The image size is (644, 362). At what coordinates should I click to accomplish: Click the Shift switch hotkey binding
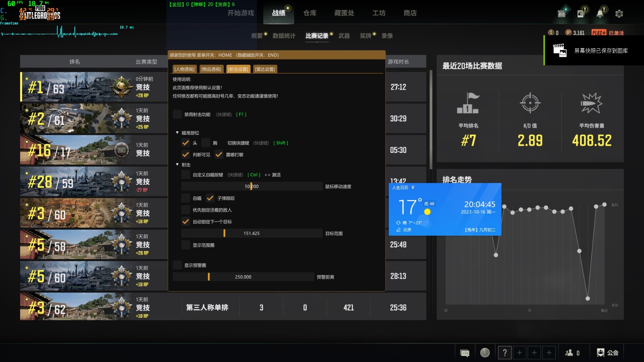tap(281, 143)
